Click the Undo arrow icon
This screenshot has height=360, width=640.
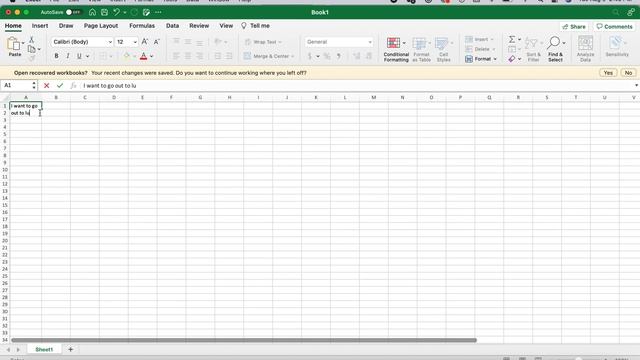click(117, 12)
